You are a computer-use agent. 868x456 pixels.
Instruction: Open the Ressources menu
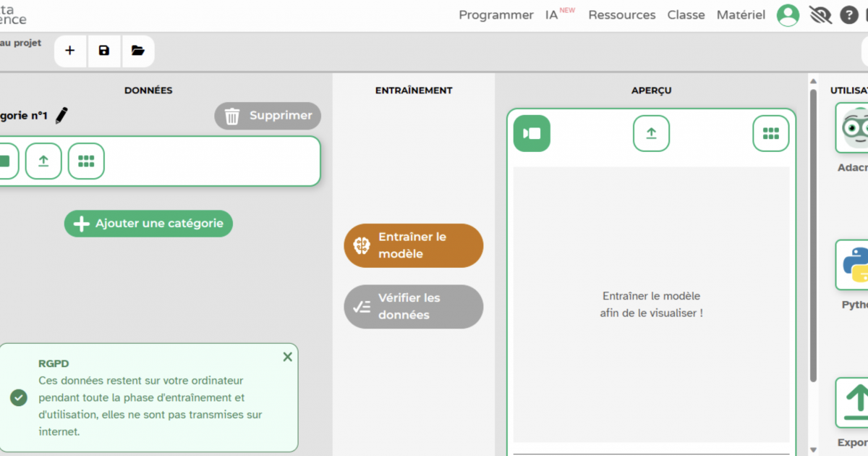click(621, 15)
